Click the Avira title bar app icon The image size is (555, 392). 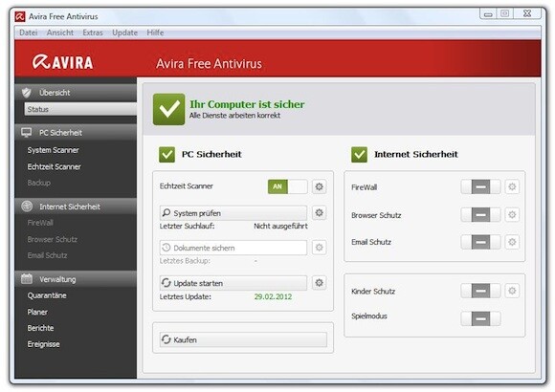tap(20, 16)
